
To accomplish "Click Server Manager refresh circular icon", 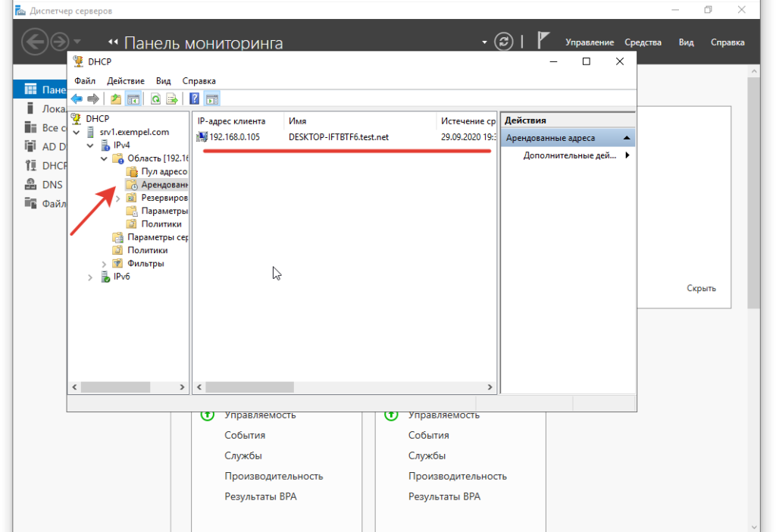I will point(504,42).
